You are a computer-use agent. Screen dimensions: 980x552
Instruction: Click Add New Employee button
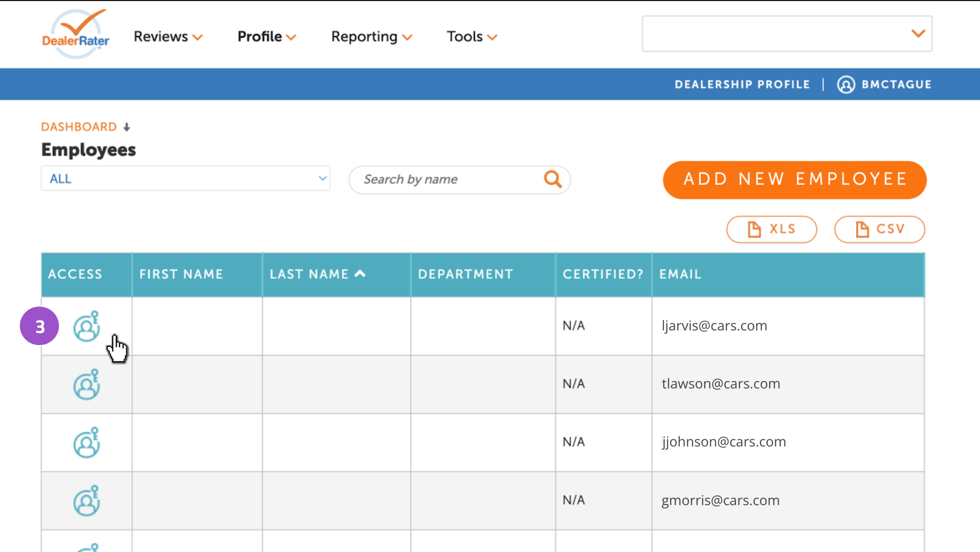[795, 180]
